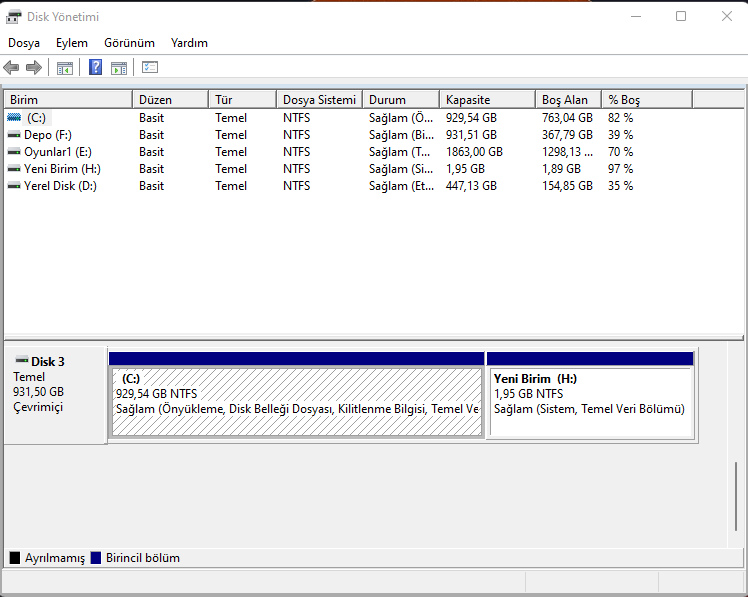The image size is (748, 597).
Task: Select the Depo (F:) volume name
Action: coord(48,135)
